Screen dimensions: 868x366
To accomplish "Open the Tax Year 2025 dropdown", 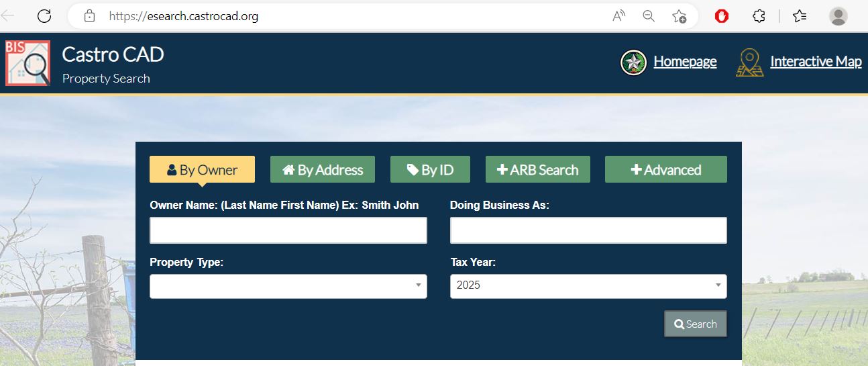I will 588,286.
